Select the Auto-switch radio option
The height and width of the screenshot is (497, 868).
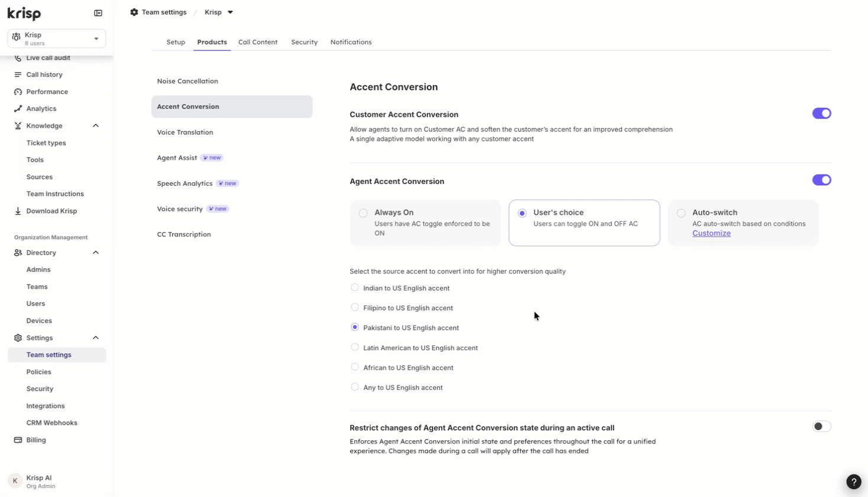tap(681, 213)
